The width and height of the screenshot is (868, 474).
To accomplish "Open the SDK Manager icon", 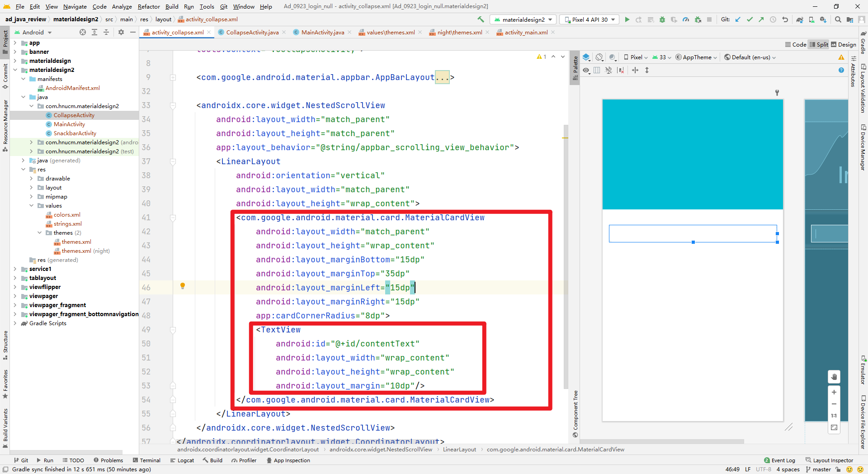I will coord(823,19).
